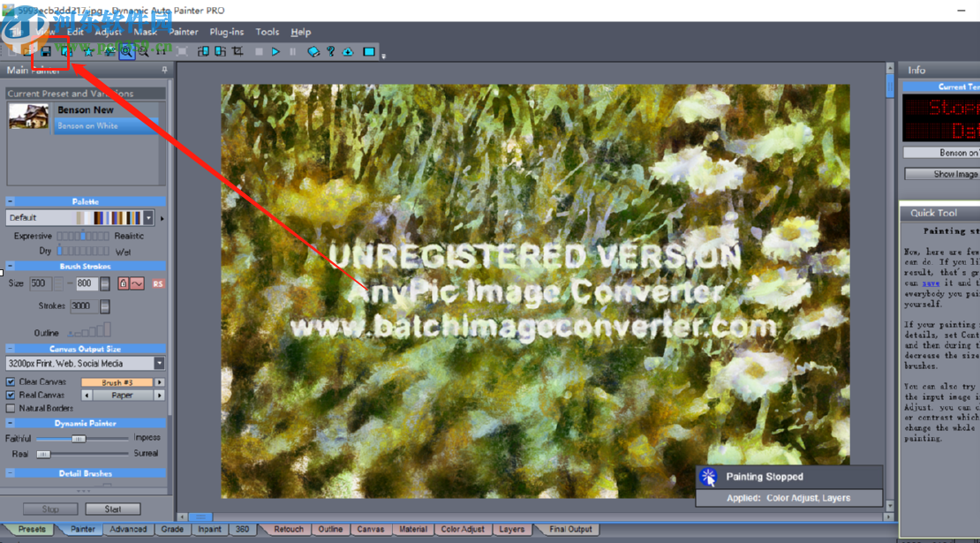Click the split compare view icon
The height and width of the screenshot is (543, 980).
coord(220,52)
